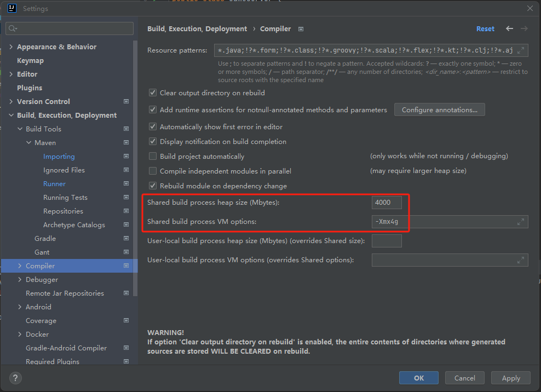Image resolution: width=541 pixels, height=392 pixels.
Task: Expand the Shared build VM options field
Action: [x=521, y=222]
